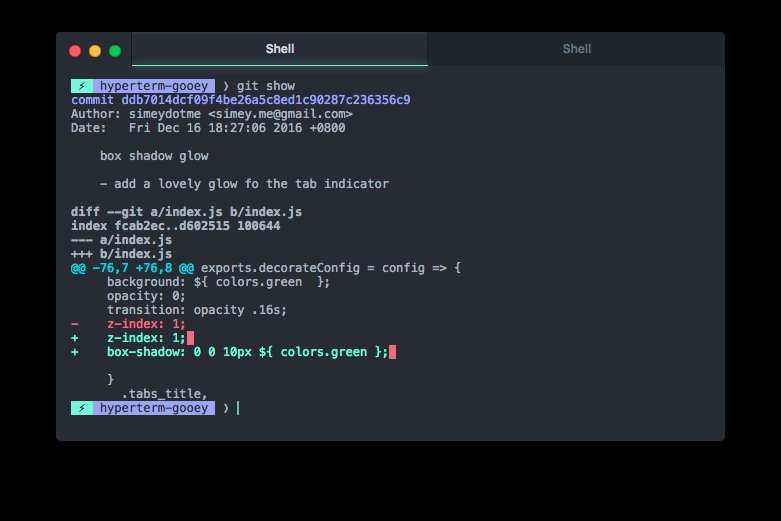Click 'exports.decorateConfig = config => {' text

pos(331,267)
